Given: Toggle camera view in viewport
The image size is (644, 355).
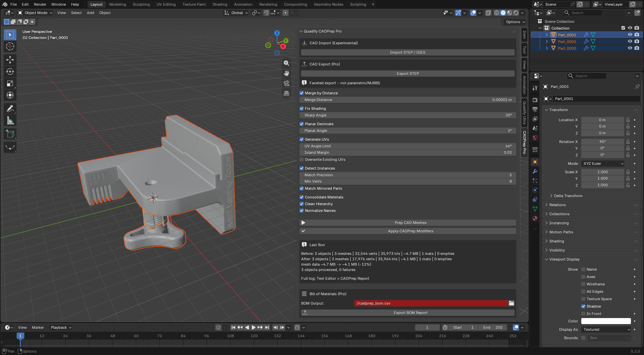Looking at the screenshot, I should 286,83.
